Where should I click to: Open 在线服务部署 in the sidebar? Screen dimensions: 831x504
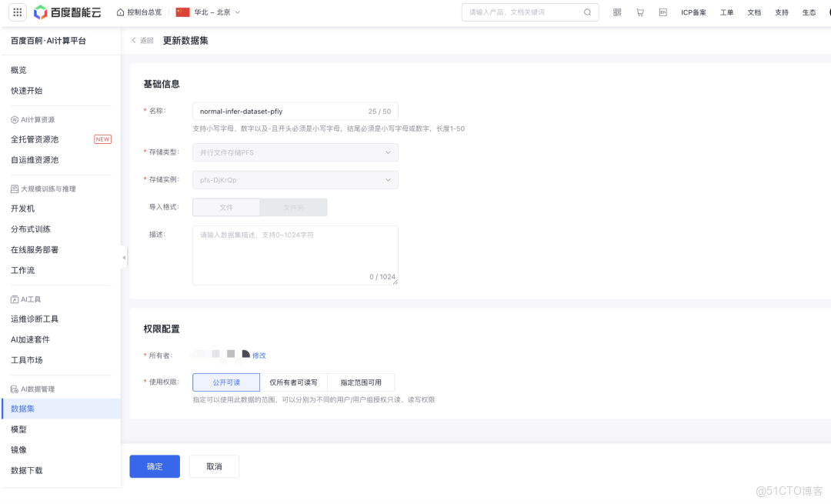pyautogui.click(x=34, y=249)
